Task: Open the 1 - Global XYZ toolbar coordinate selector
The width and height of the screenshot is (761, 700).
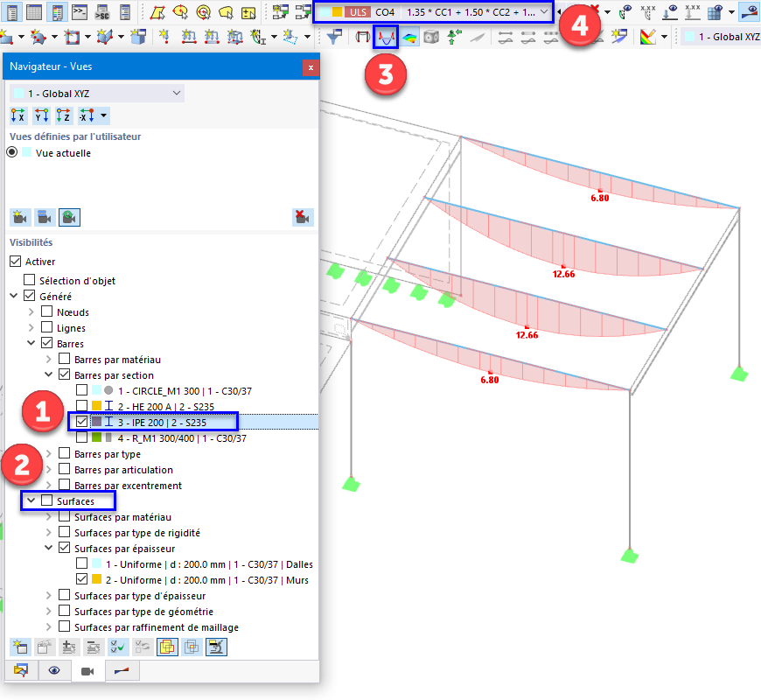Action: 722,37
